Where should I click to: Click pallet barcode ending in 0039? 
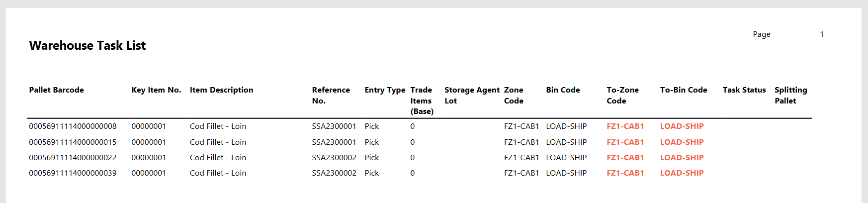73,173
